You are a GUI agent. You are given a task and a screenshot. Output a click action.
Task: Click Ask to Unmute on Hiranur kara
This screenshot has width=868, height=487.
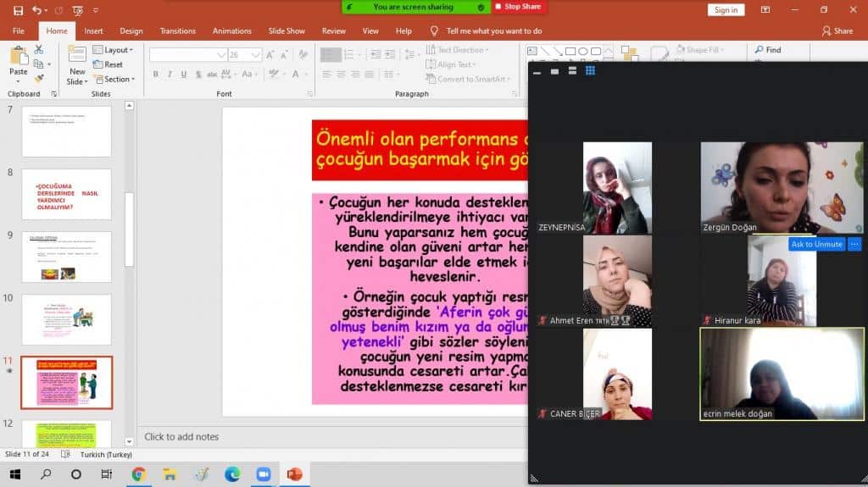[816, 244]
